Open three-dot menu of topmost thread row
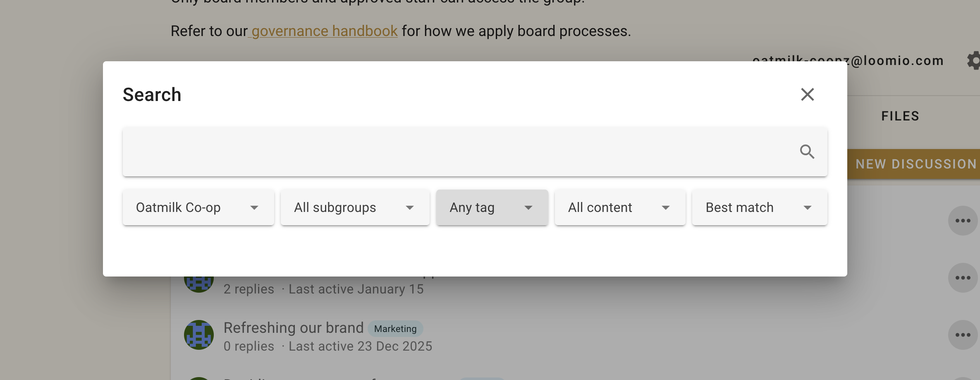 963,221
